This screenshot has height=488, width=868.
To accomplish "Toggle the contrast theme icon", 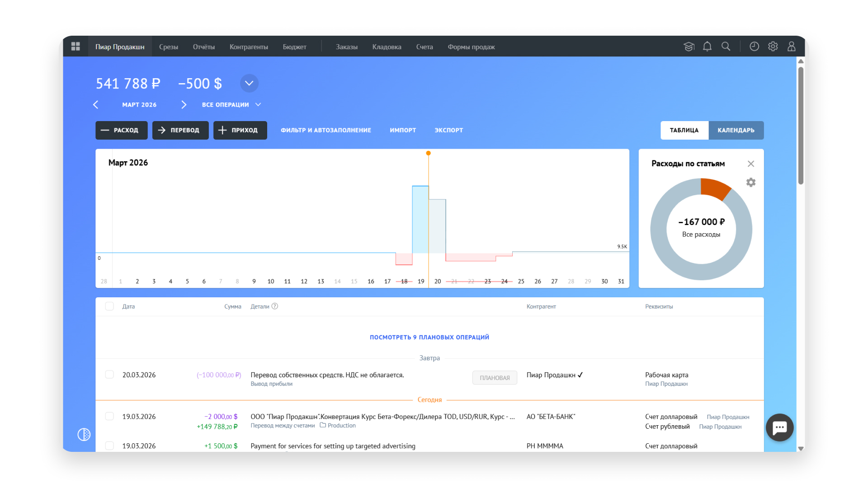I will (x=84, y=435).
